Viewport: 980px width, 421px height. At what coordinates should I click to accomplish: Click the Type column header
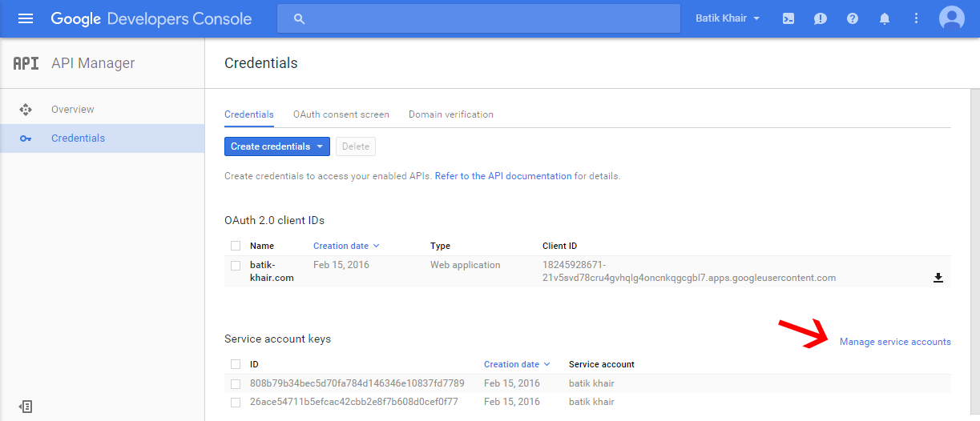click(440, 246)
